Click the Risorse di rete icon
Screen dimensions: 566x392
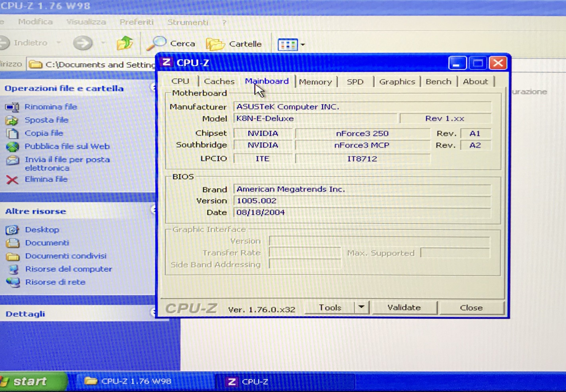click(x=13, y=282)
